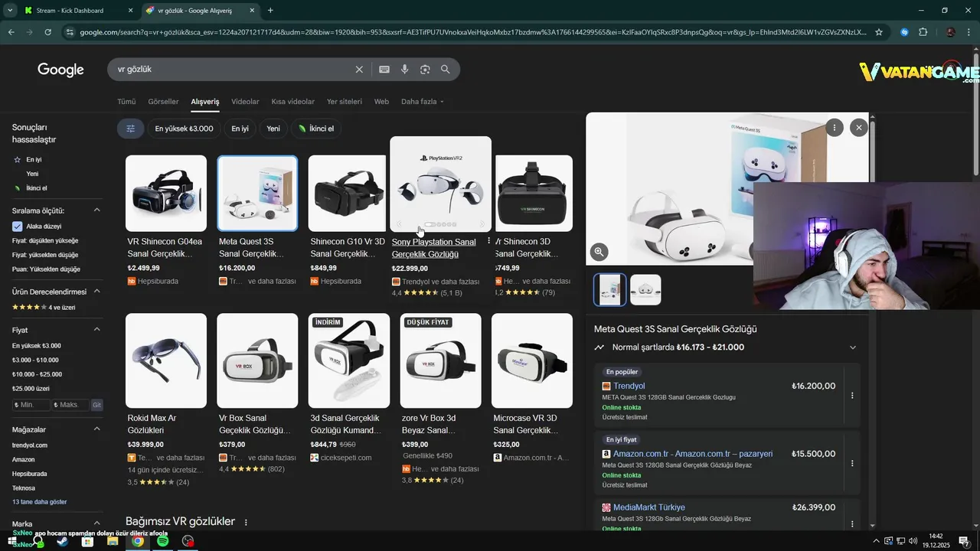Collapse the Fiyat filter section
Viewport: 980px width, 551px height.
pos(97,330)
